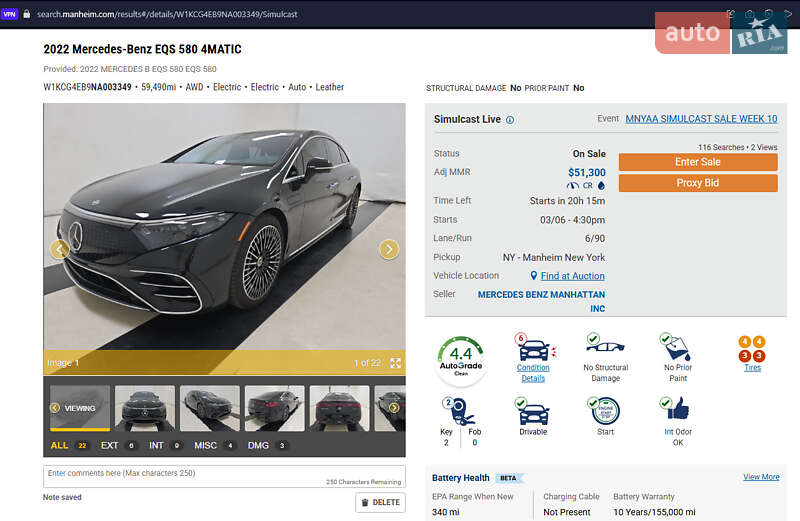
Task: Click the engine Start icon
Action: coord(605,411)
